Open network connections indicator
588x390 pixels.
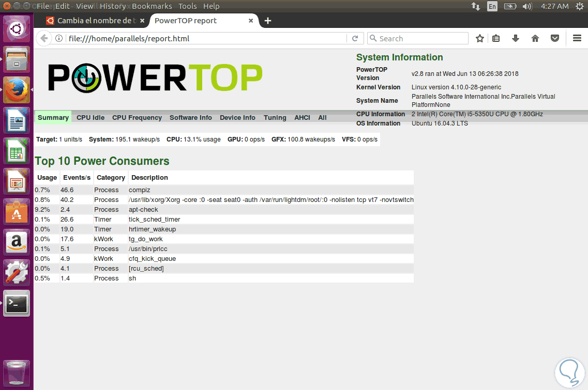(x=475, y=6)
